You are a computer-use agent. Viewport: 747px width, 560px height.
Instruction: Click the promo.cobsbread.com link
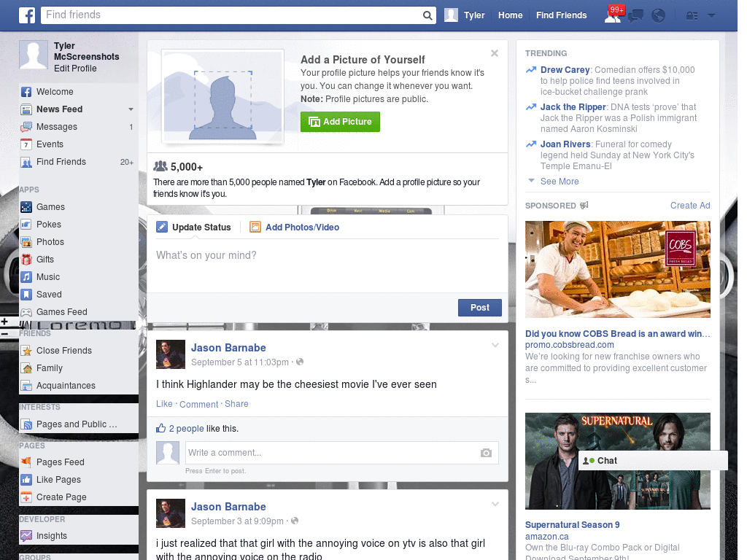(x=569, y=345)
